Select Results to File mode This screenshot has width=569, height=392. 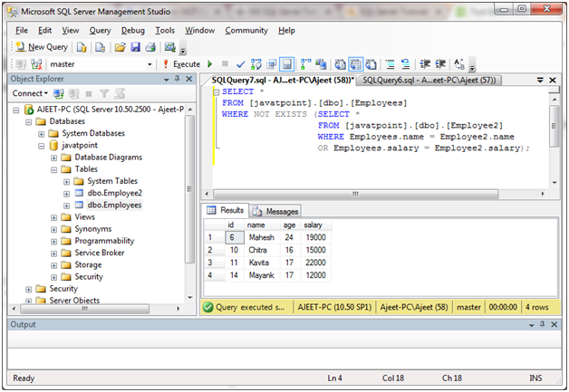click(371, 64)
